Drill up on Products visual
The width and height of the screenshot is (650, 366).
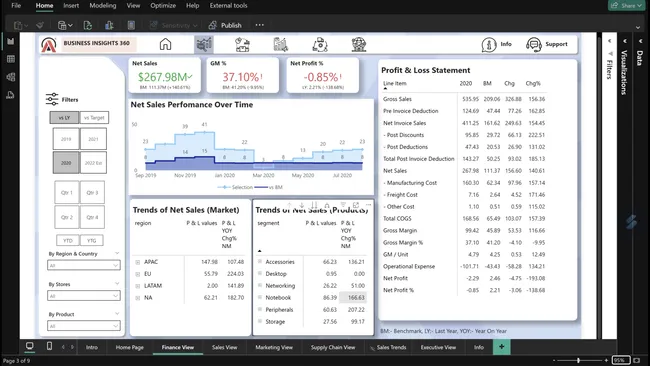coord(289,205)
